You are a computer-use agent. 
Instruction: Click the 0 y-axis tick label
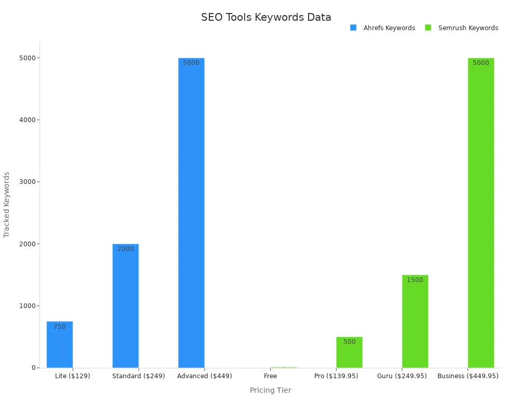[34, 368]
